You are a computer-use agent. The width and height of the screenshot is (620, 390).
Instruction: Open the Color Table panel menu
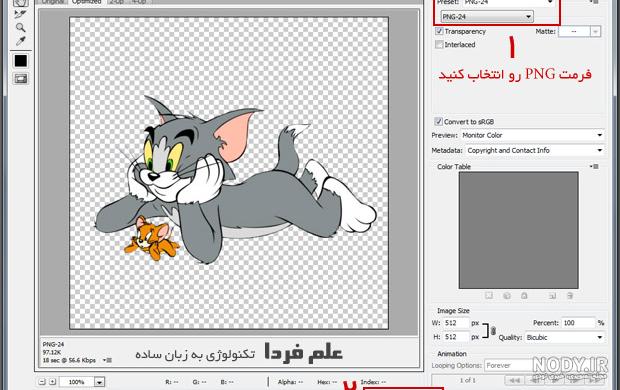(x=594, y=167)
